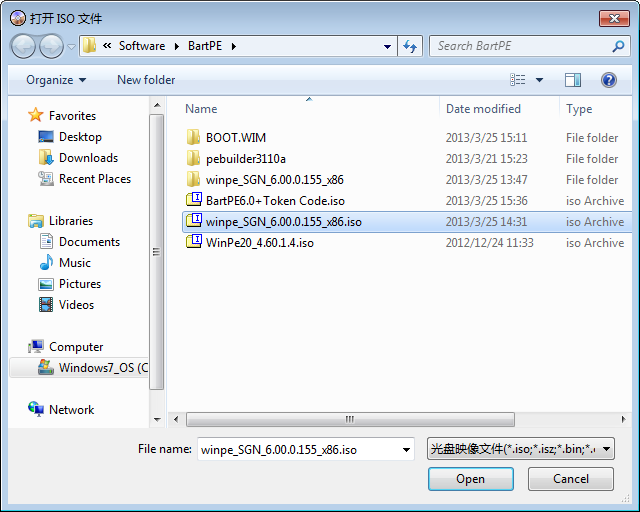640x512 pixels.
Task: Select the pebuilder3110a folder
Action: click(245, 159)
